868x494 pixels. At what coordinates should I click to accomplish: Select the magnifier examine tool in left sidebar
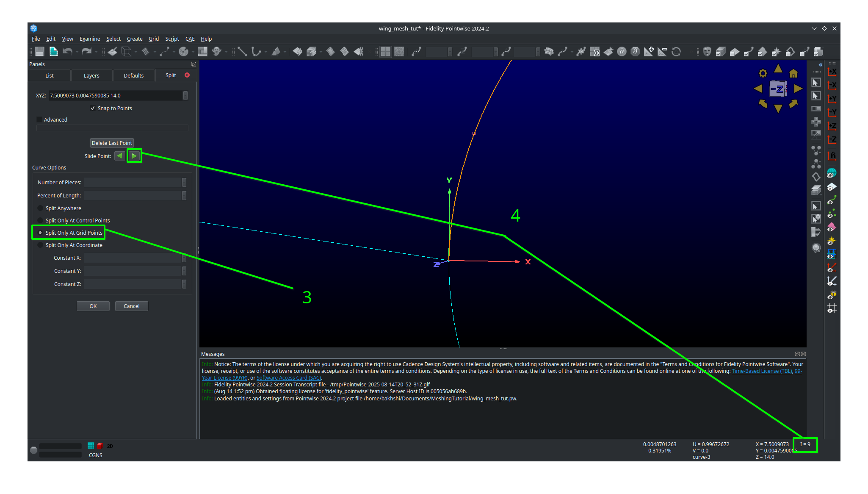(816, 248)
